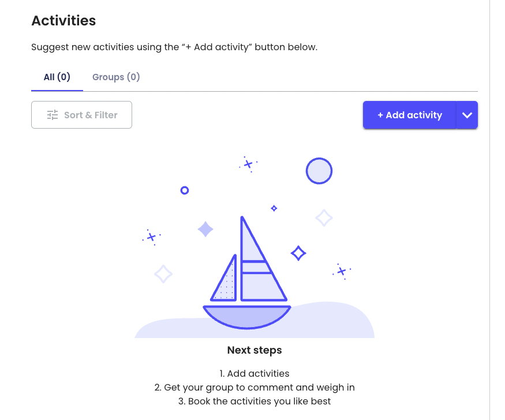The width and height of the screenshot is (505, 420).
Task: Click the dark outlined diamond star beside the sail
Action: (x=298, y=253)
